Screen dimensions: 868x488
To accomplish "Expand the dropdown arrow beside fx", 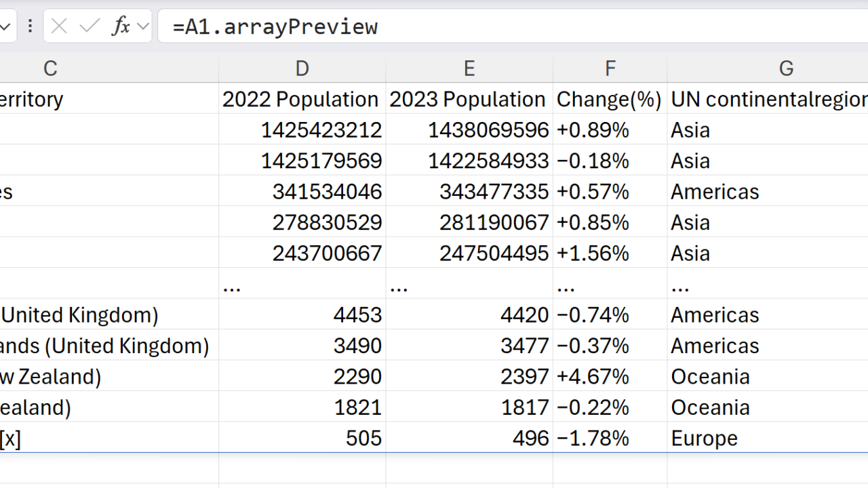I will (143, 26).
